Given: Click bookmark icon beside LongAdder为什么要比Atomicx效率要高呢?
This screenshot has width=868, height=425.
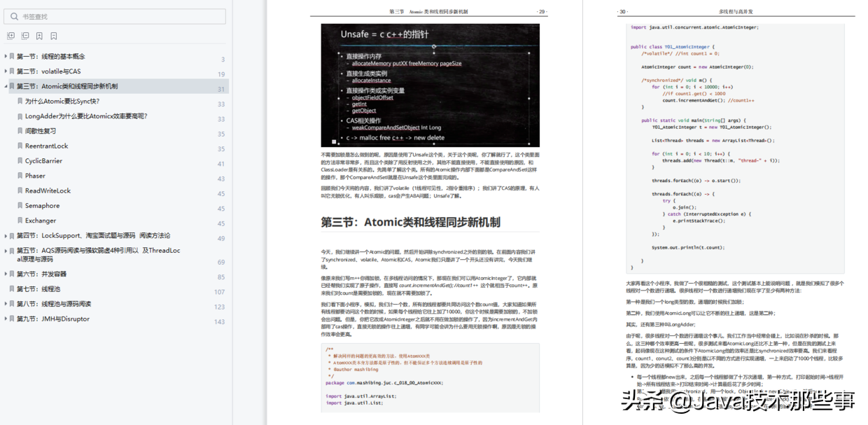Looking at the screenshot, I should (20, 116).
